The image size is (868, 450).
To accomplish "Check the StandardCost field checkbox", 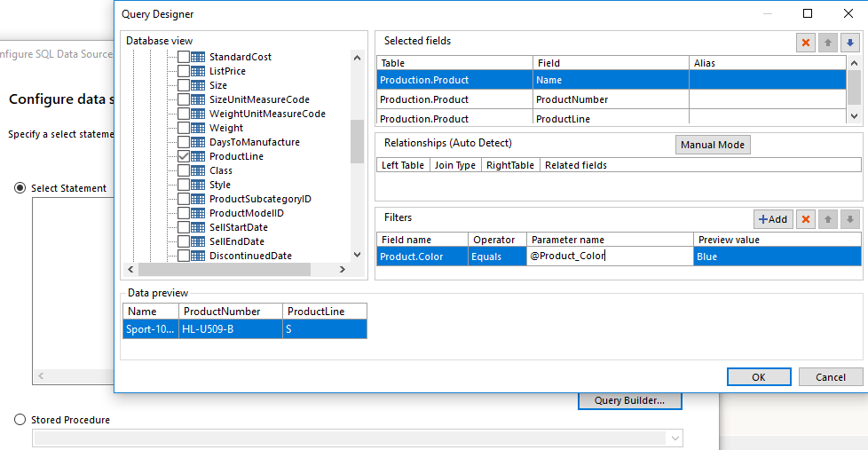I will [183, 57].
